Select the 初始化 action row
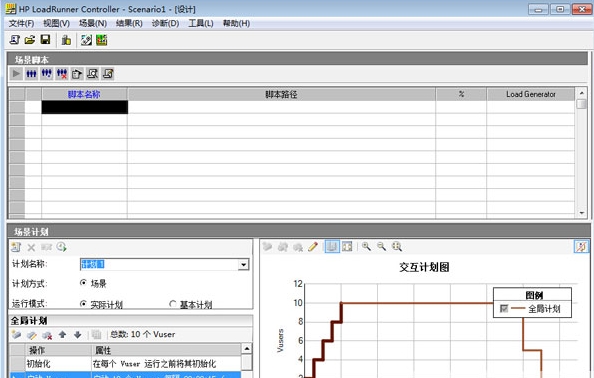 [x=125, y=364]
